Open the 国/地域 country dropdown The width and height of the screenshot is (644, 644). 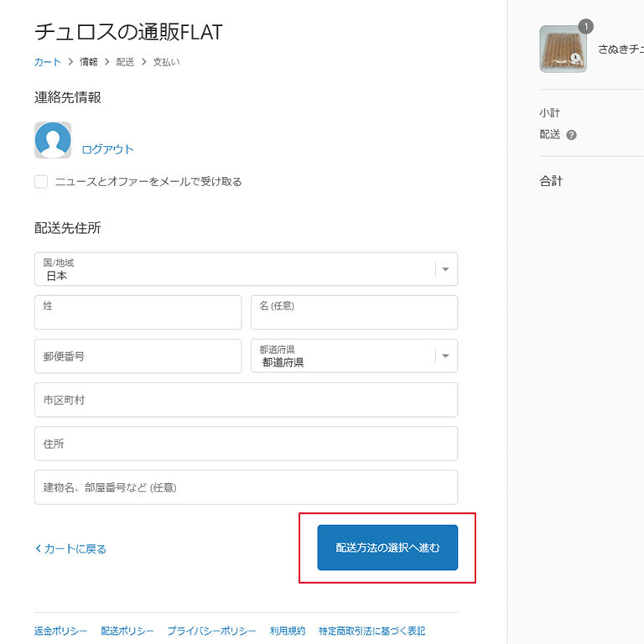(246, 269)
